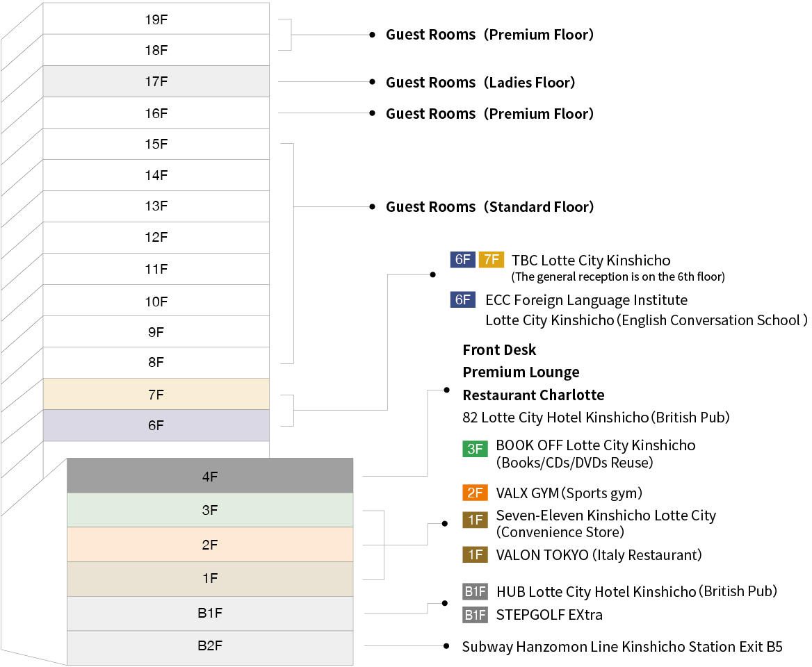Click the blue 6F badge beside TBC Lotte City
This screenshot has width=812, height=667.
(462, 260)
